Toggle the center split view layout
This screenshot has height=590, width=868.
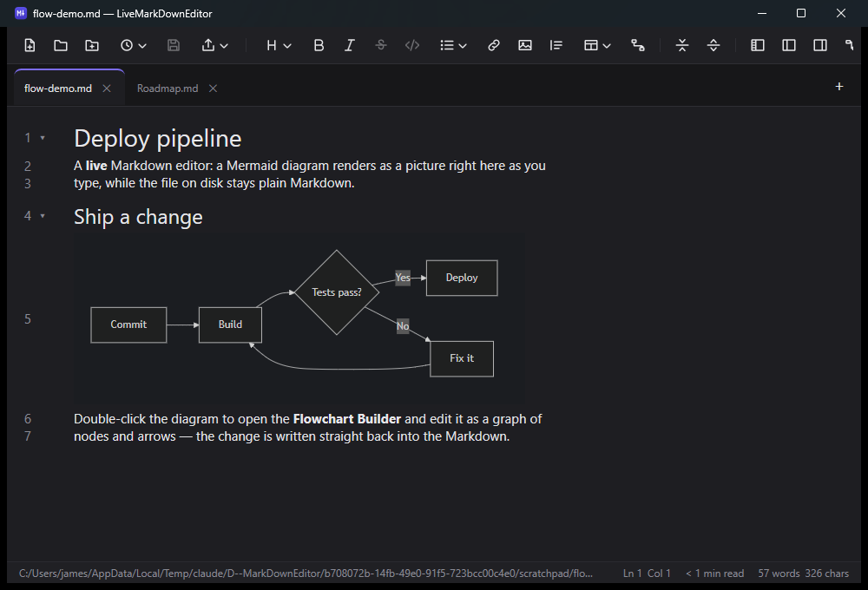pos(789,45)
